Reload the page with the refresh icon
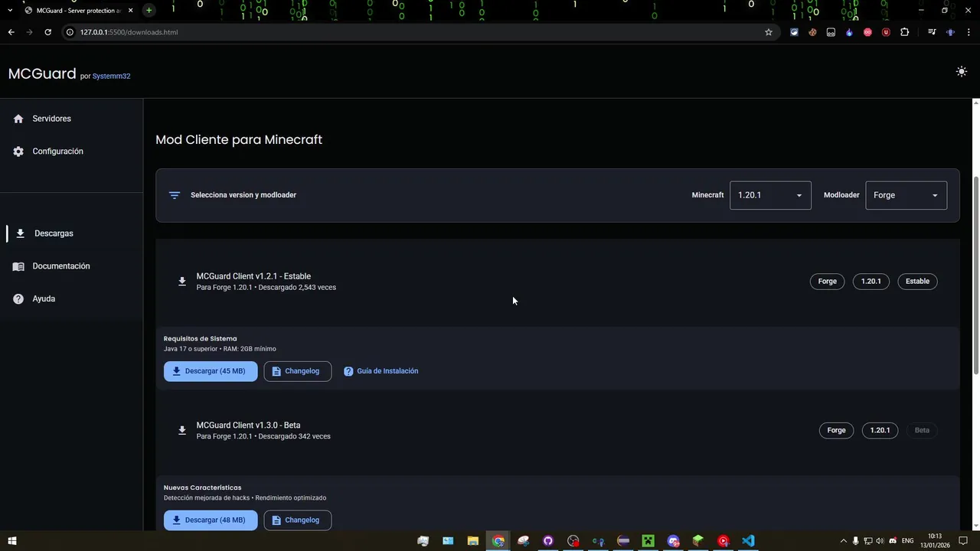 pos(47,32)
